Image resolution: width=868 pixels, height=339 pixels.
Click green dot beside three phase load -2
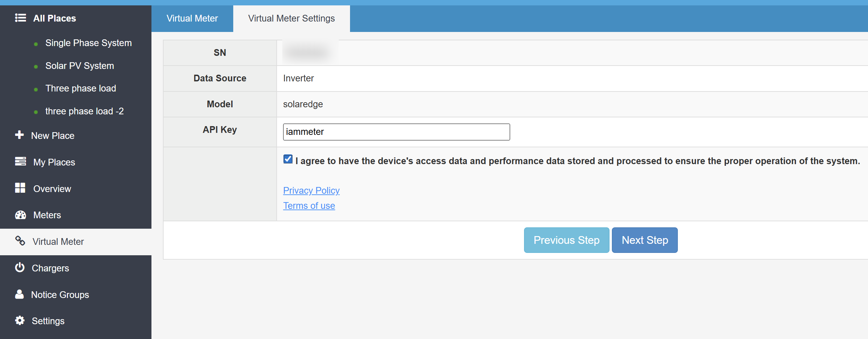point(36,112)
